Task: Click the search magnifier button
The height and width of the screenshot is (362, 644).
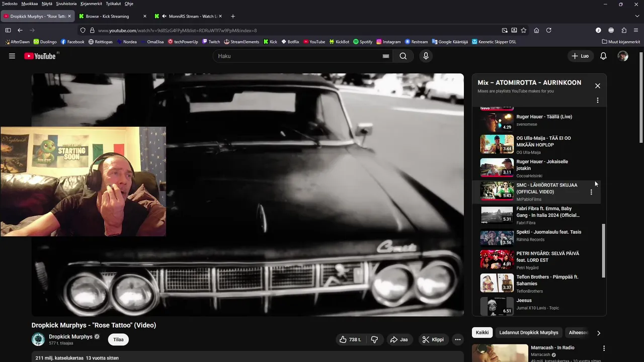Action: 403,56
